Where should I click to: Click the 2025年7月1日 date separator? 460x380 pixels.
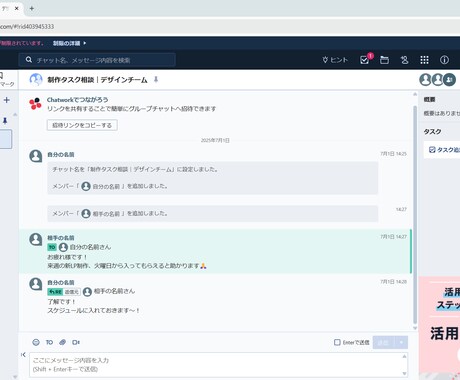pos(215,140)
